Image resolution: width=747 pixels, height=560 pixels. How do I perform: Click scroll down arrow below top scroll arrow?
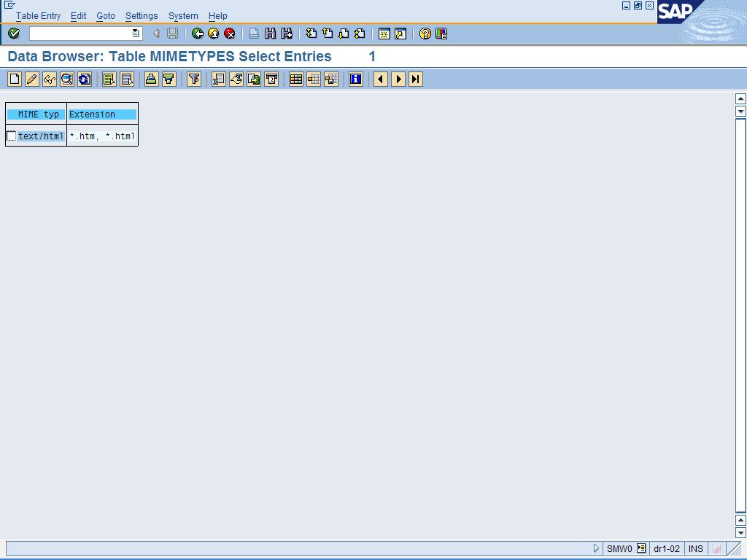pos(740,112)
